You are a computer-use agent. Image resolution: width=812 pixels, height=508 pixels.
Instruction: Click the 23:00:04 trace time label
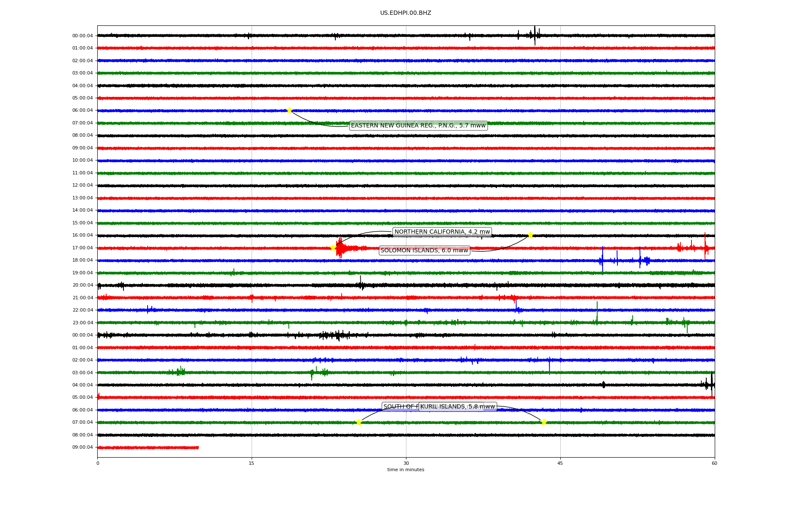82,323
